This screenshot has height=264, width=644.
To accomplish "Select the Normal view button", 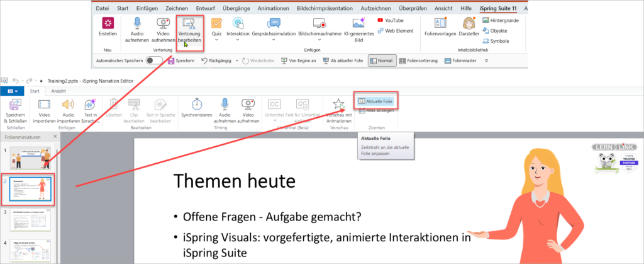I will pyautogui.click(x=382, y=61).
